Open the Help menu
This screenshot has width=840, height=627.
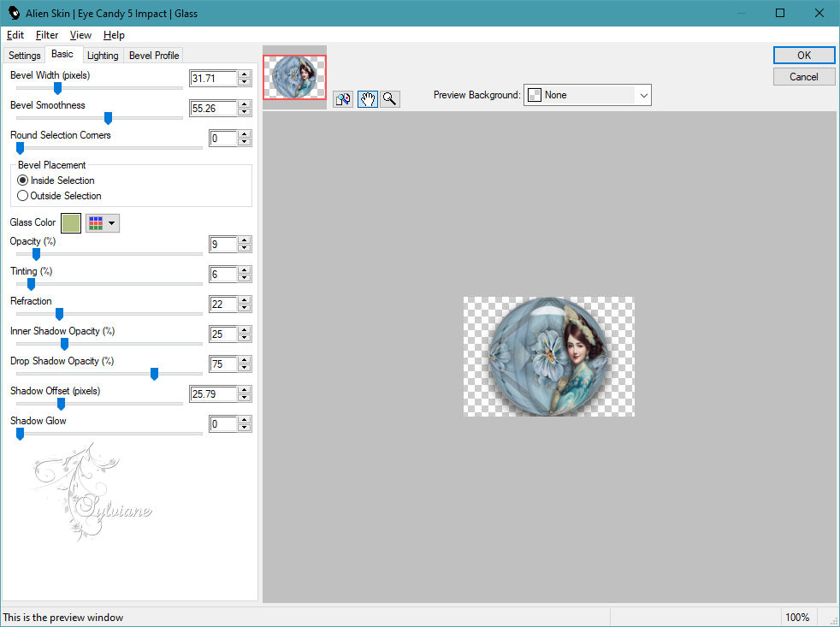tap(114, 35)
